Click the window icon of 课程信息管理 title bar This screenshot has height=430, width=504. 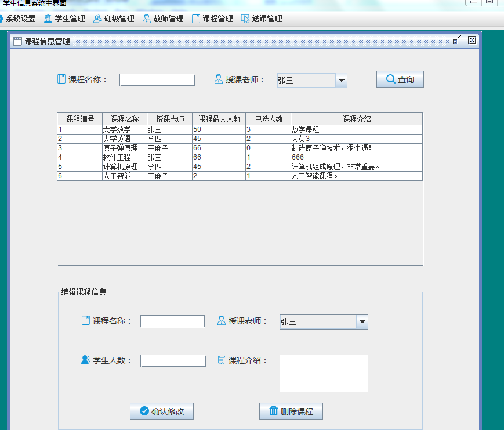tap(17, 41)
